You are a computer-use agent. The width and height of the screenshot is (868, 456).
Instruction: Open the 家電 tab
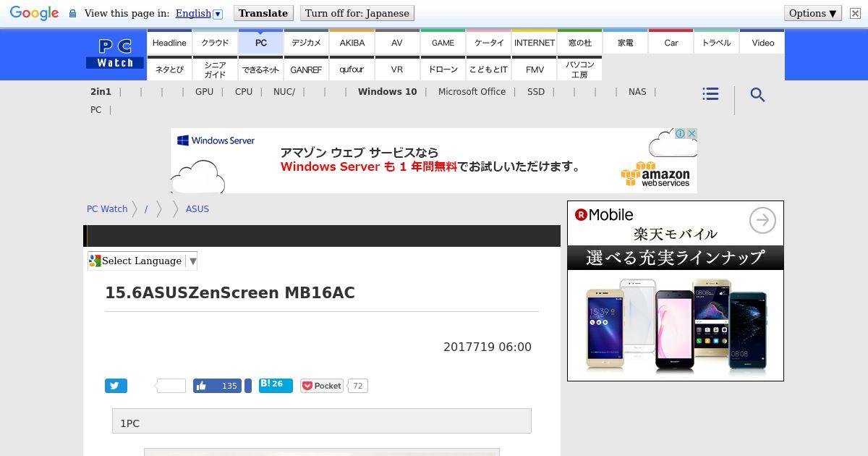pos(625,43)
